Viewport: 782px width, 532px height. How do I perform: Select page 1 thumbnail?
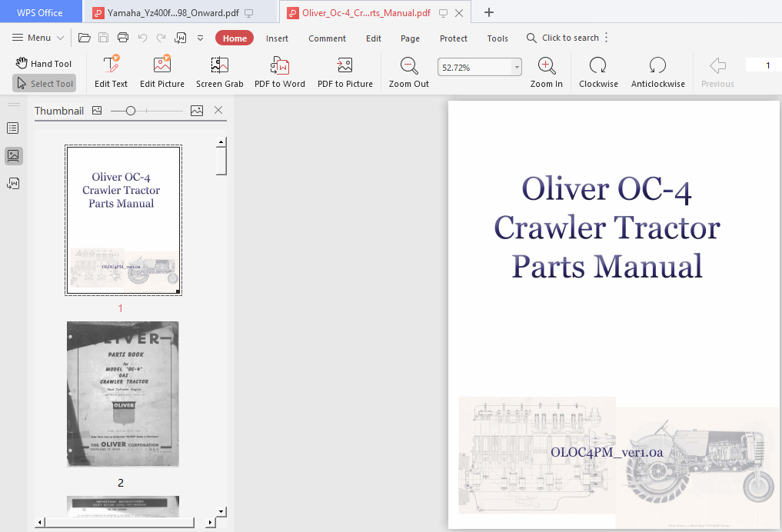pyautogui.click(x=123, y=220)
